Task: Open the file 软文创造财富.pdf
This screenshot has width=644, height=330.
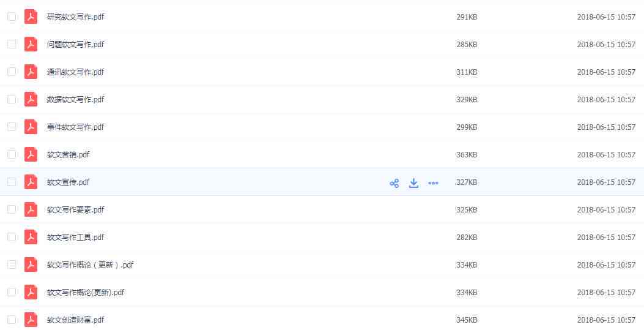Action: (x=76, y=320)
